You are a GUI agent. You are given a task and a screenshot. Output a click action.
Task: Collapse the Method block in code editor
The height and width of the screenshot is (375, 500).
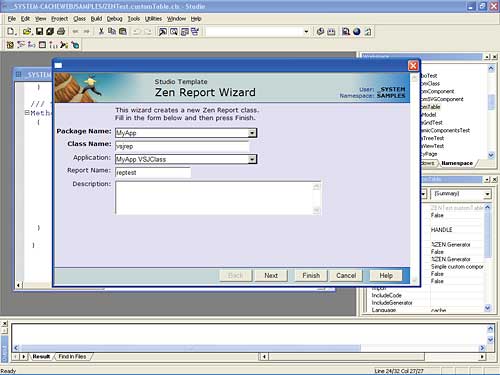(27, 113)
